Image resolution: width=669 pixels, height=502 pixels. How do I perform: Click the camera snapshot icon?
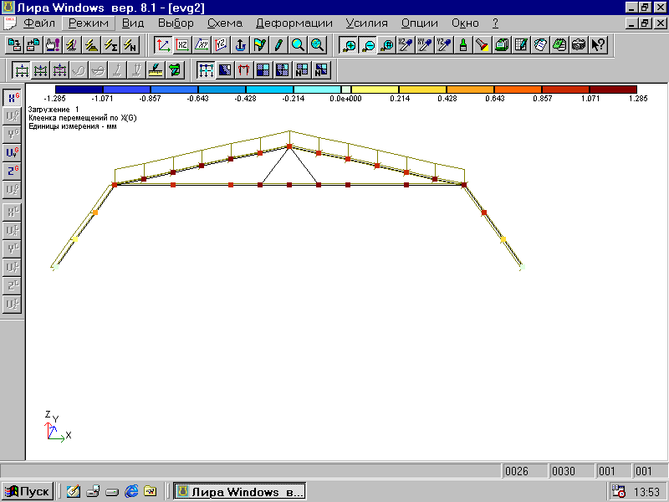[579, 45]
